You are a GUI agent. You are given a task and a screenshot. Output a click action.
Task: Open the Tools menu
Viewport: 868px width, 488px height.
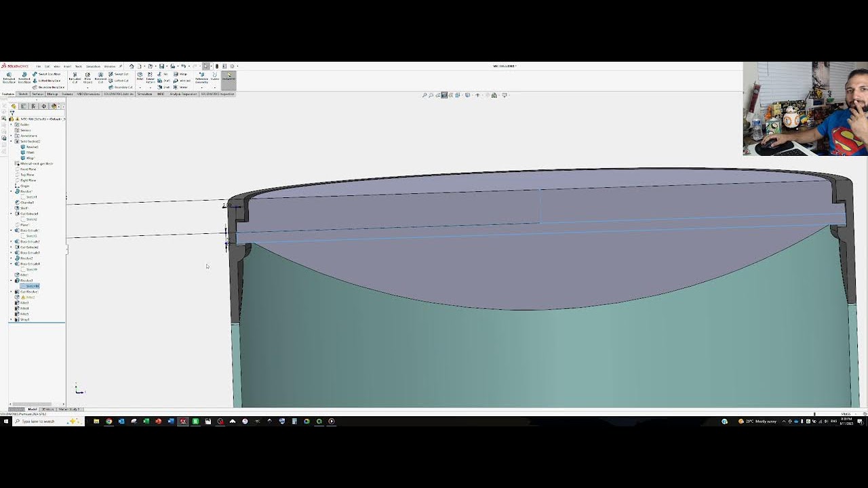(78, 66)
